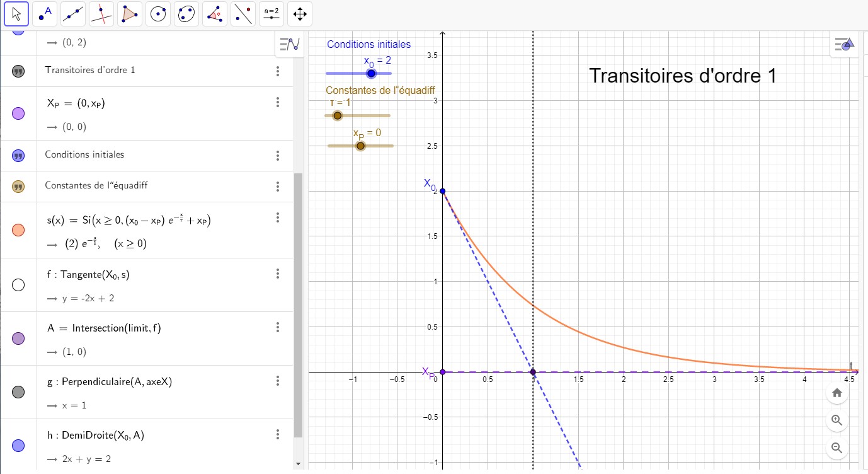Select the Angle tool

point(215,13)
